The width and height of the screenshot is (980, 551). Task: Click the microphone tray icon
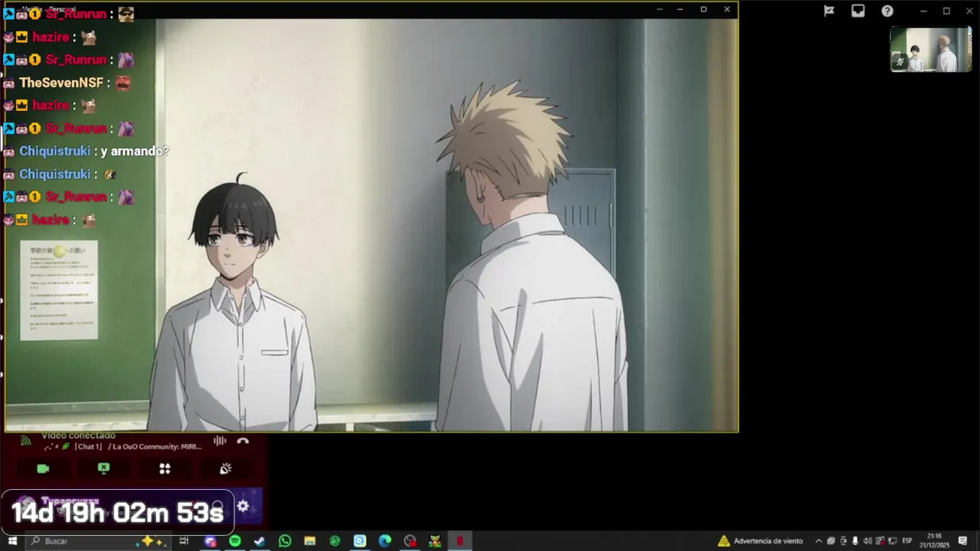[x=855, y=541]
